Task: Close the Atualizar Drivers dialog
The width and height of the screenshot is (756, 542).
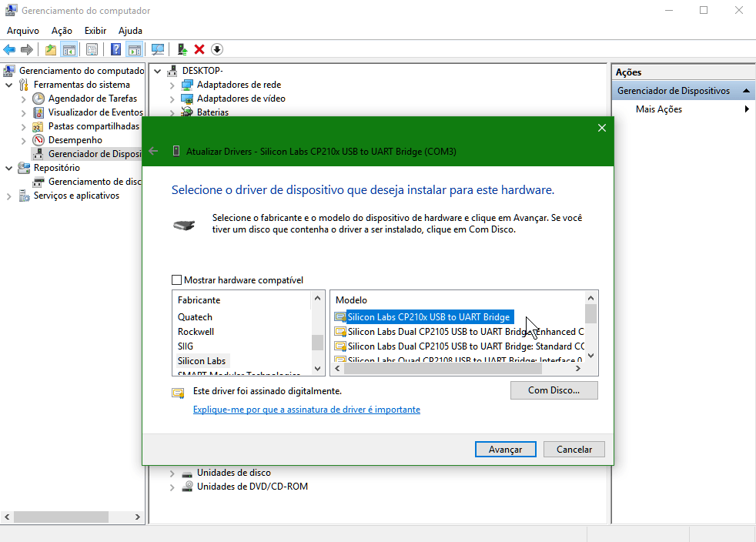Action: tap(602, 128)
